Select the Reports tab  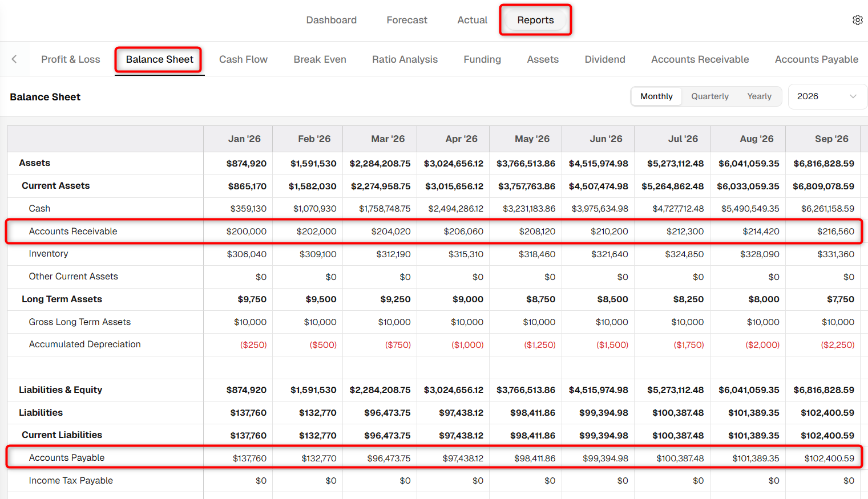tap(535, 20)
